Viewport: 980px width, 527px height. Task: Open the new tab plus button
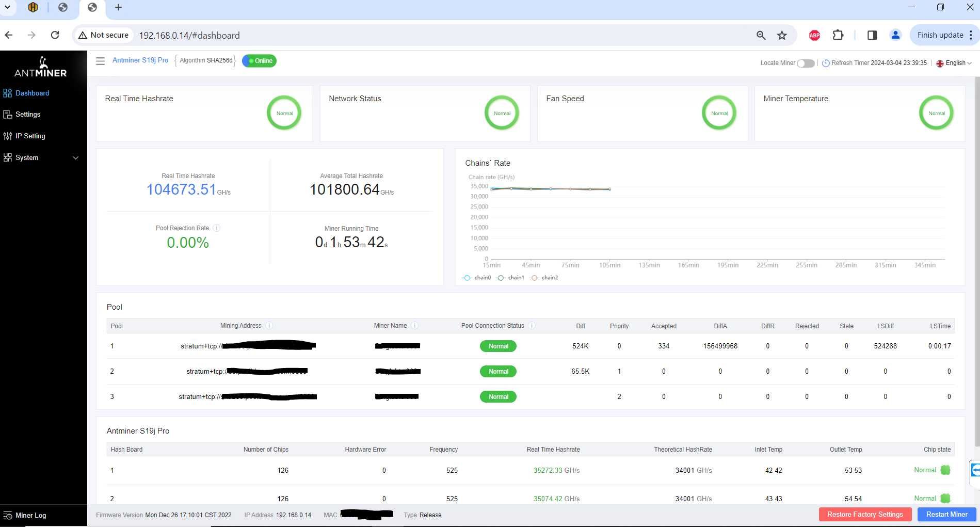point(118,7)
